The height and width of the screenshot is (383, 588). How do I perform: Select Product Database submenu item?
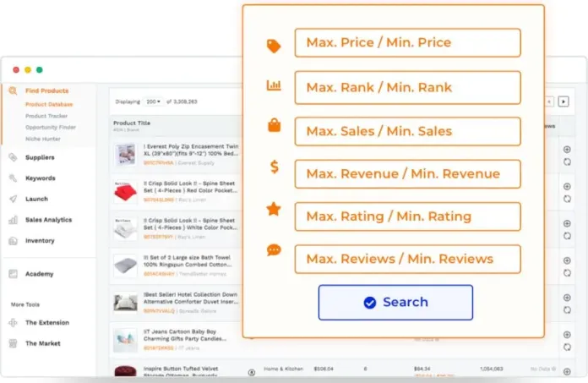coord(49,104)
